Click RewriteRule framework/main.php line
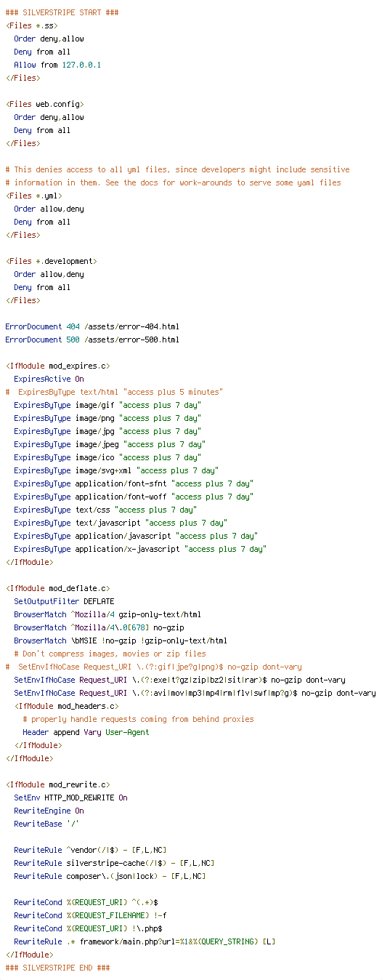382x980 pixels. 143,941
